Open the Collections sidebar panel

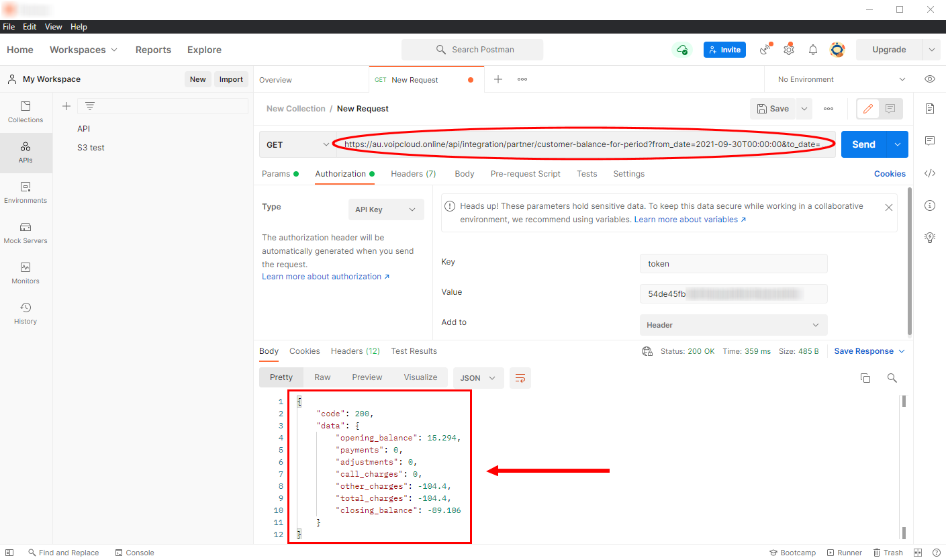point(26,112)
